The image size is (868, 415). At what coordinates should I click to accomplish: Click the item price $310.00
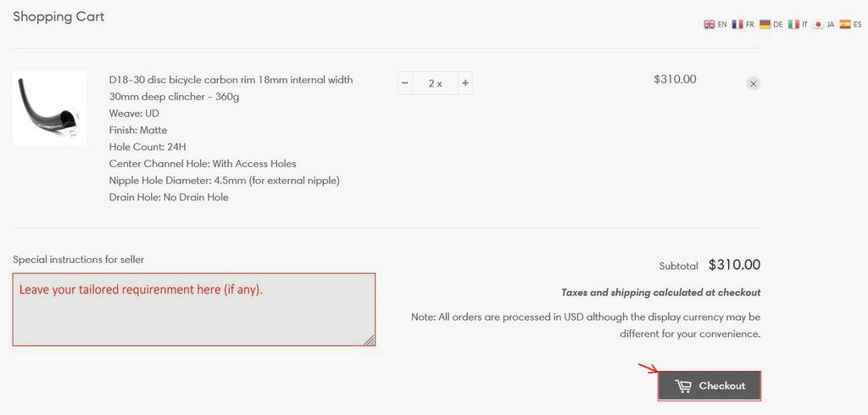[x=675, y=79]
